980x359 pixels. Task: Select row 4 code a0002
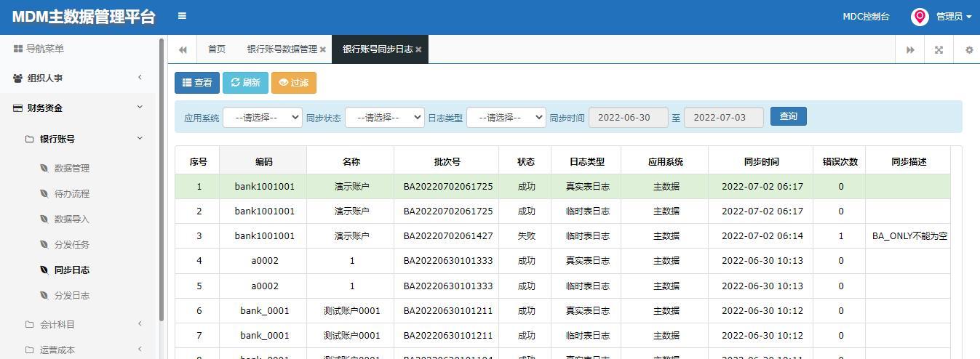264,260
